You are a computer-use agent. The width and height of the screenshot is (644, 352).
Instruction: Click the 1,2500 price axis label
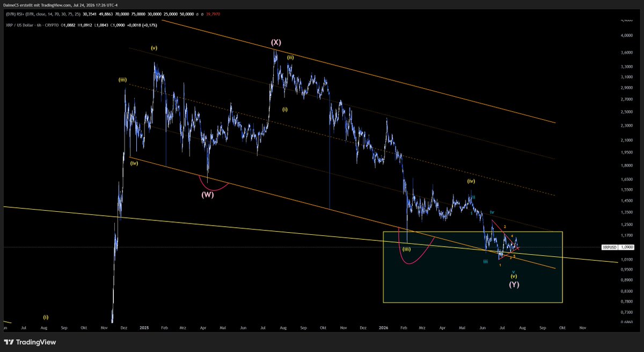626,225
